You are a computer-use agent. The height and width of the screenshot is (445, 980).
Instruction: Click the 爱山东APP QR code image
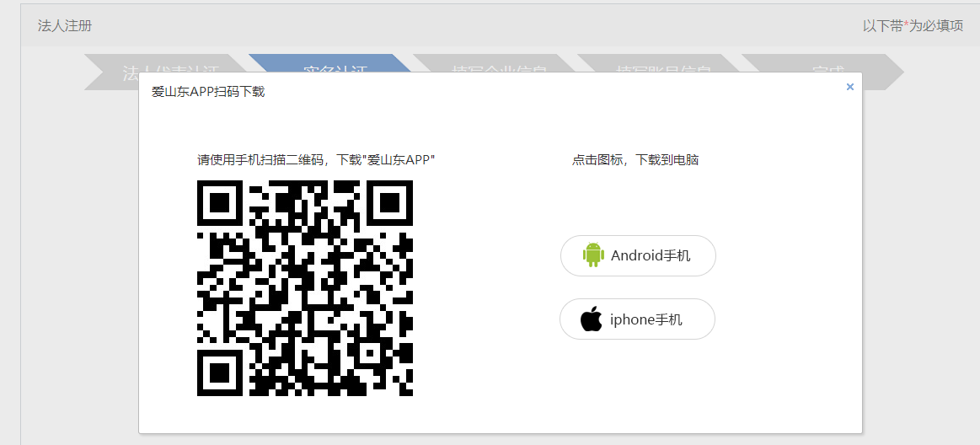click(x=305, y=288)
